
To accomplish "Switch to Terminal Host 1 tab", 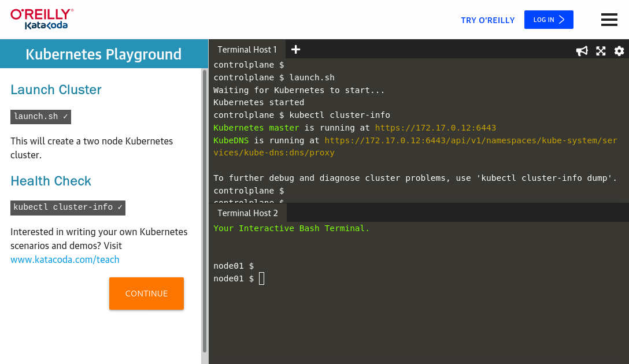I will pyautogui.click(x=247, y=50).
